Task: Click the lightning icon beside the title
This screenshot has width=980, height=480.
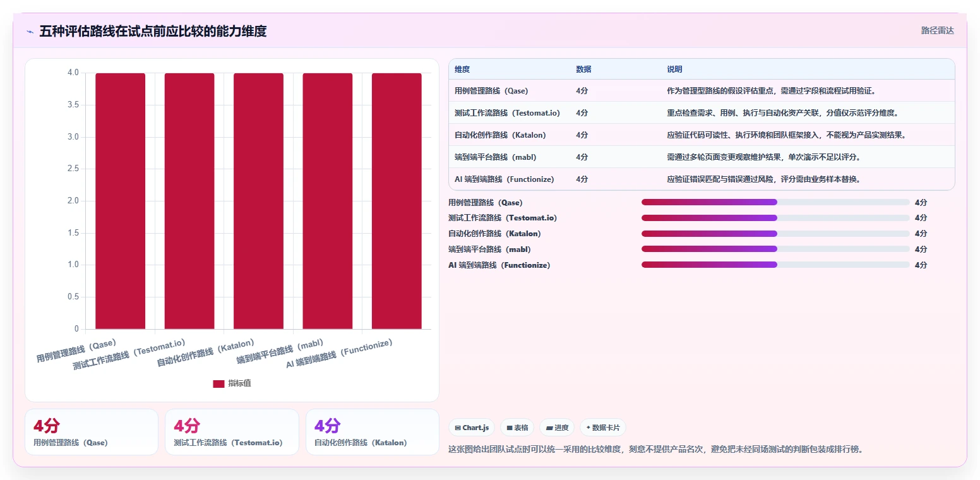Action: [x=30, y=31]
